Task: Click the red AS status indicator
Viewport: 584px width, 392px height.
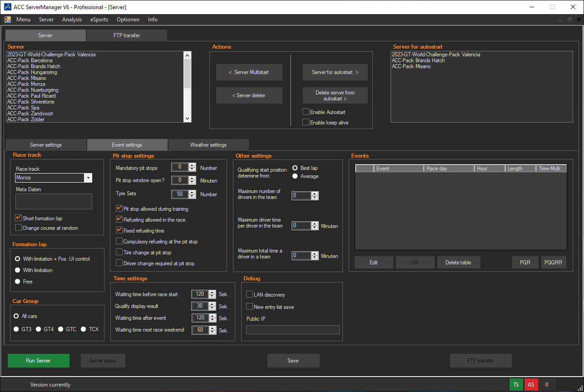Action: 530,385
